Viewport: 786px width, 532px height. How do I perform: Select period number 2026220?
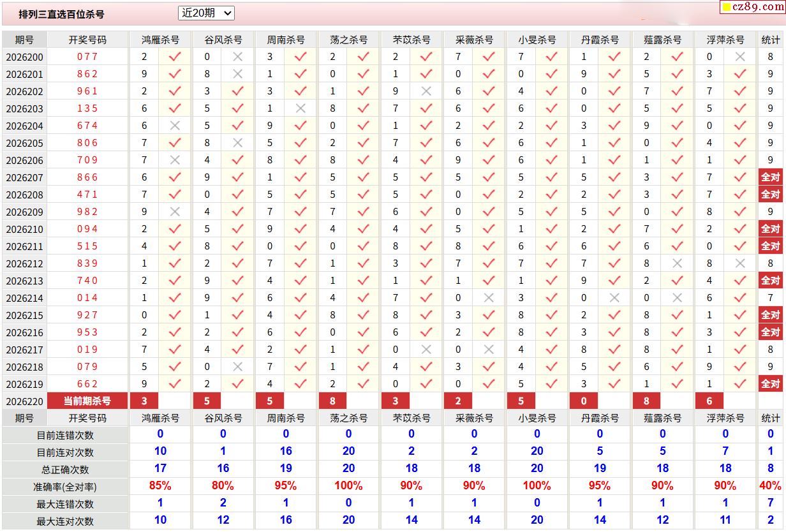point(24,401)
